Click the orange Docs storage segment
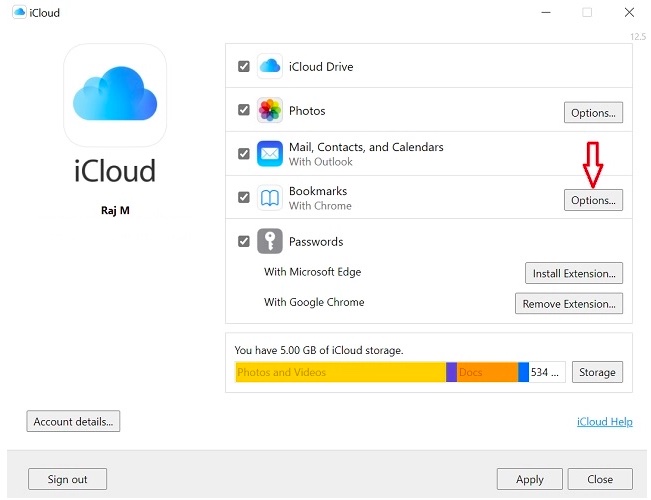651x500 pixels. [x=487, y=372]
